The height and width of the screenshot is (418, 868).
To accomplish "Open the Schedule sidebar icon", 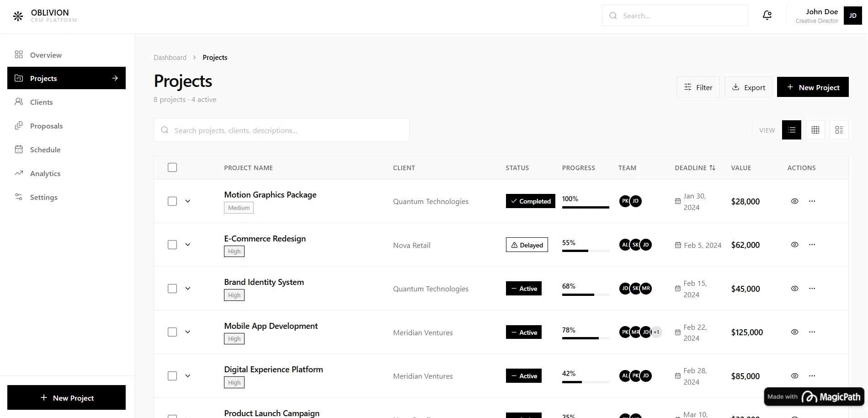I will pyautogui.click(x=19, y=149).
